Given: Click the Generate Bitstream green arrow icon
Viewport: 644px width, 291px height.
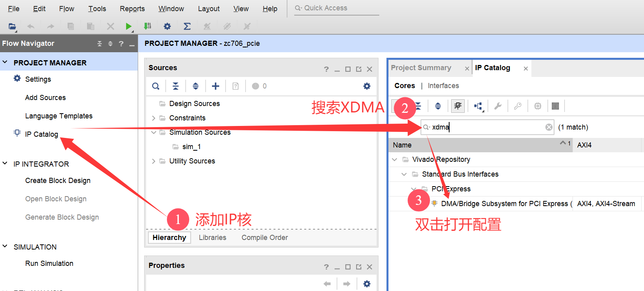Looking at the screenshot, I should (x=147, y=26).
